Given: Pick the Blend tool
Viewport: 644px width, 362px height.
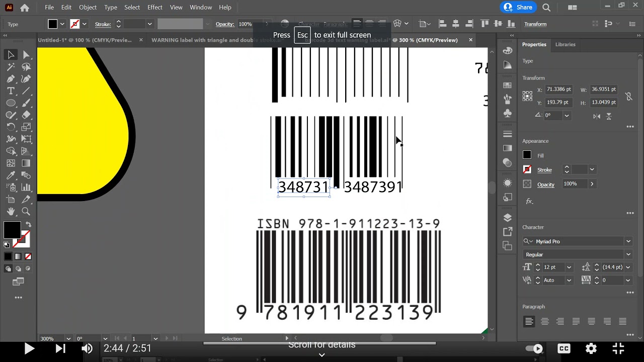Looking at the screenshot, I should click(x=26, y=175).
